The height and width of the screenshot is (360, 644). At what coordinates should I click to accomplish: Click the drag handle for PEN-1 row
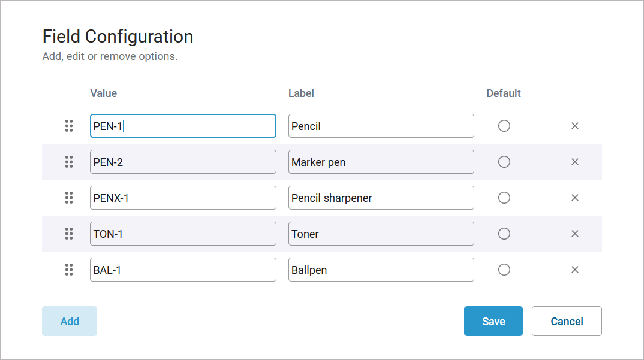[x=69, y=126]
